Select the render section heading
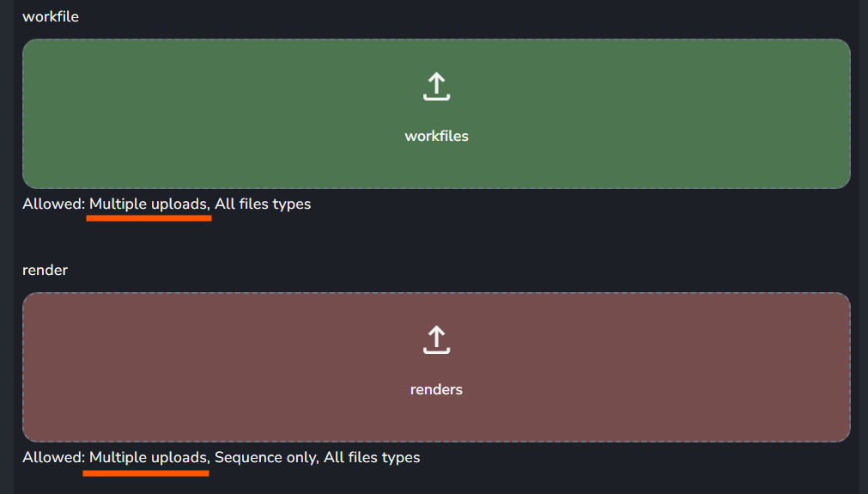 point(45,271)
